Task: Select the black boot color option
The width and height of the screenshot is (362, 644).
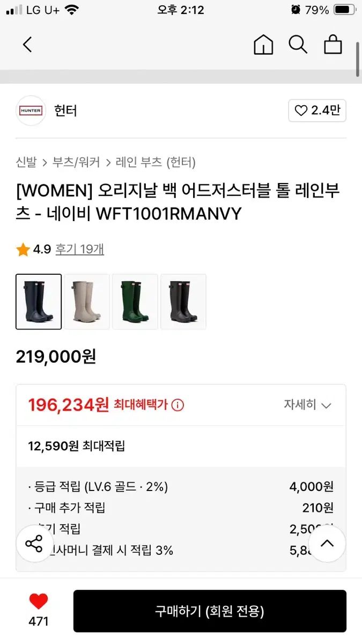Action: 183,302
